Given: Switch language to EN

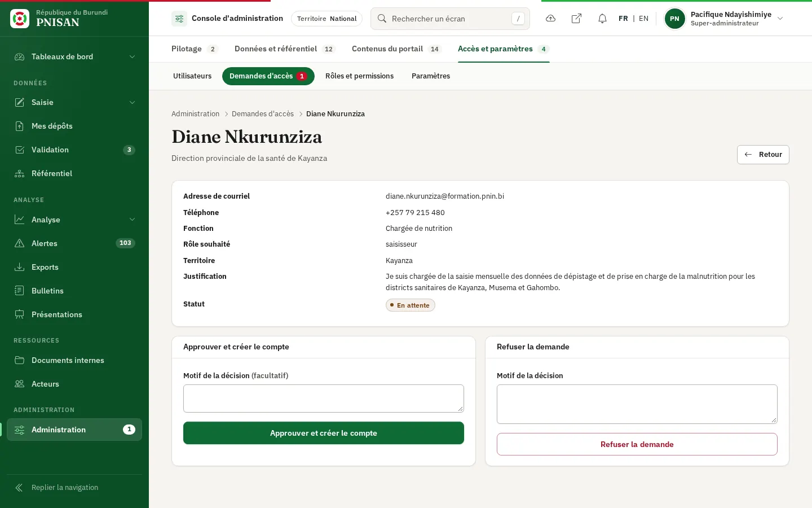Looking at the screenshot, I should 643,19.
